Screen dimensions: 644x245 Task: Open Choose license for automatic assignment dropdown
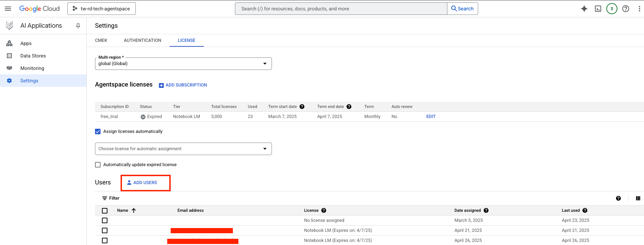[183, 149]
